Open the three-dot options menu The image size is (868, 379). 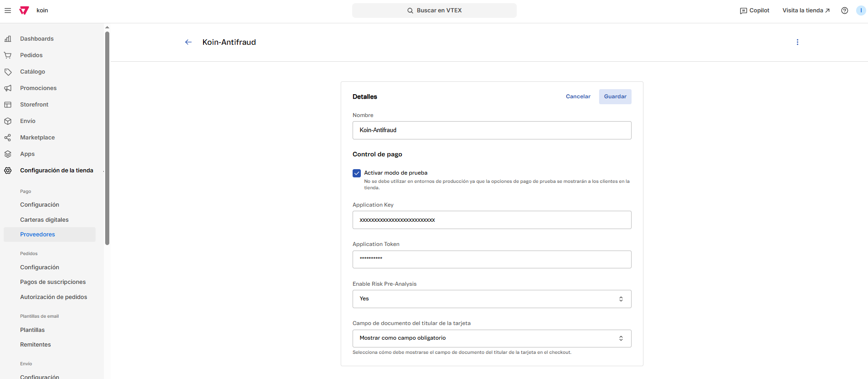click(x=798, y=42)
